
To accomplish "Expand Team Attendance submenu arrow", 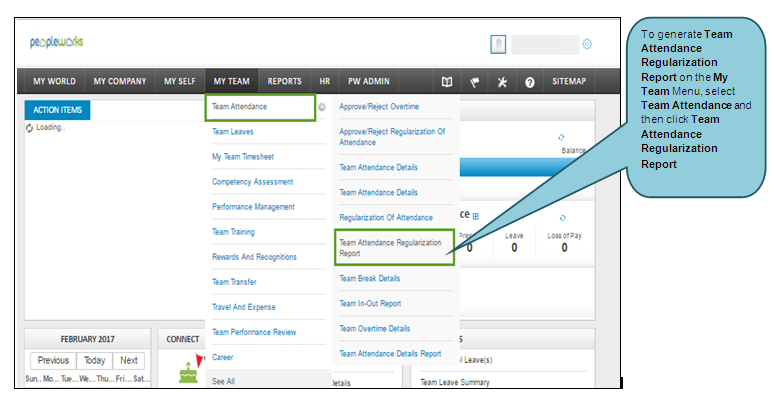I will coord(322,107).
